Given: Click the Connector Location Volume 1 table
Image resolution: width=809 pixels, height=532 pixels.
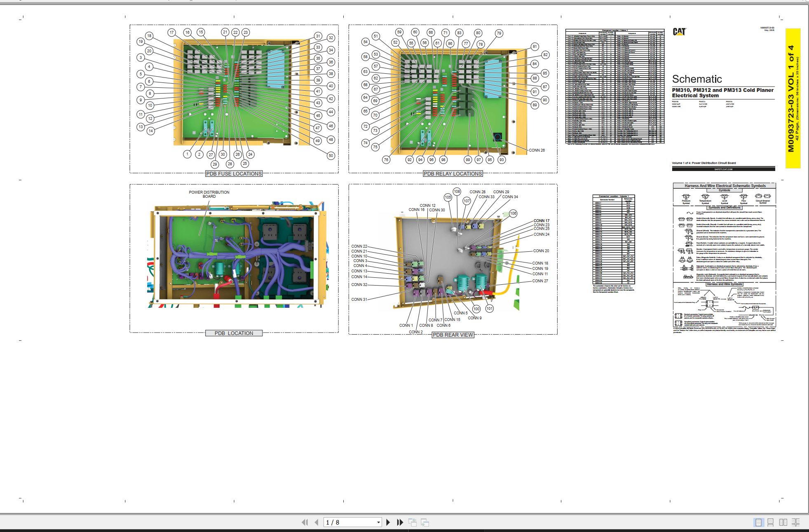Looking at the screenshot, I should tap(613, 239).
